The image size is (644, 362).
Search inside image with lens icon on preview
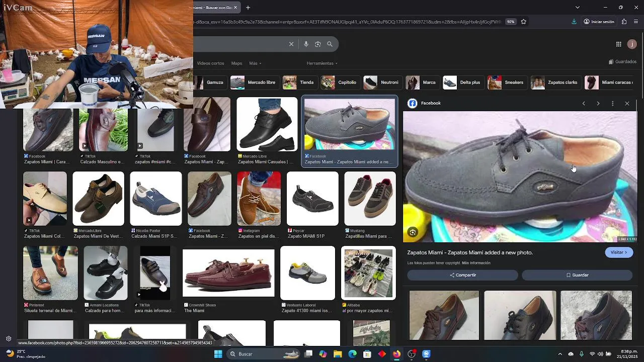click(x=413, y=232)
